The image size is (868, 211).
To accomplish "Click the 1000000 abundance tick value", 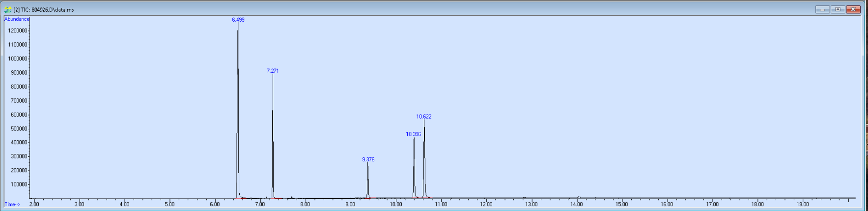I will click(x=17, y=59).
